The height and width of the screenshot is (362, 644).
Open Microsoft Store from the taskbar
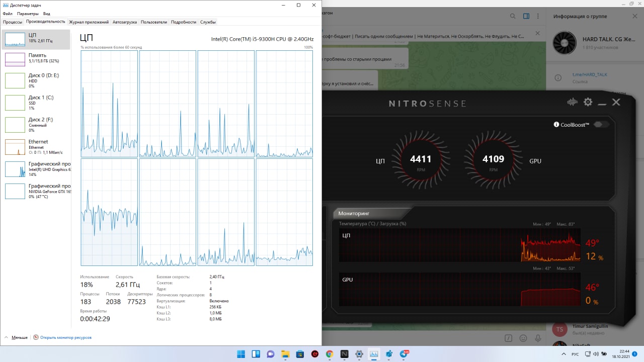pyautogui.click(x=300, y=354)
